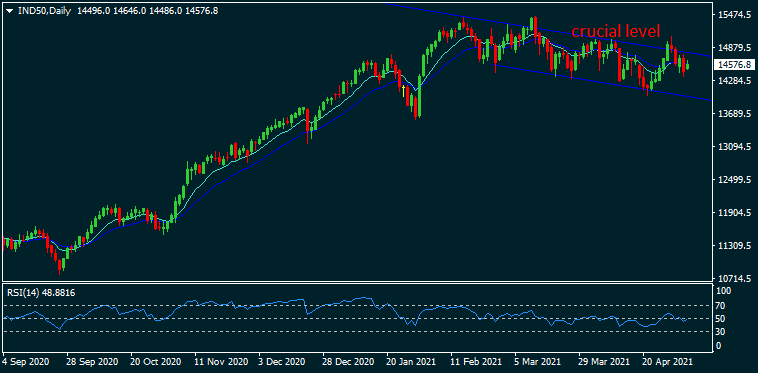
Task: Click the OHLC values 14496.0 14646.0 14486.0 14576.8
Action: [147, 11]
